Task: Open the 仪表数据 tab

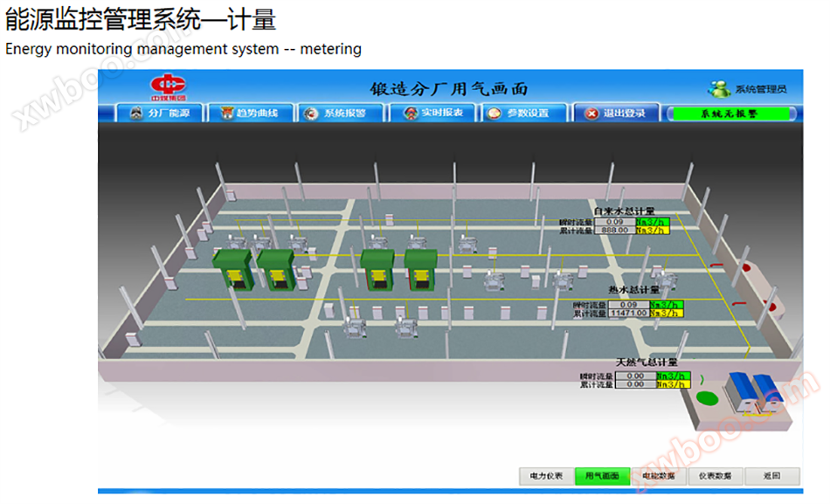Action: [x=716, y=476]
